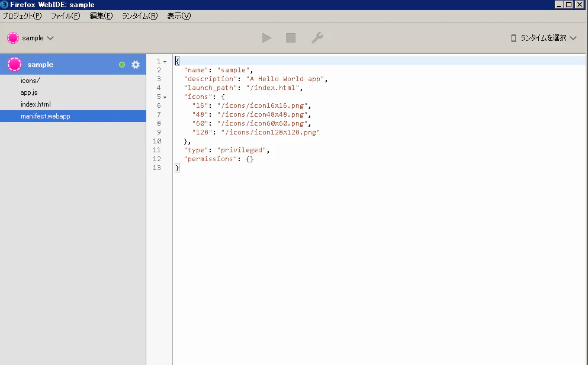Close the WebIDE window
Screen dimensions: 588x365
[x=580, y=5]
